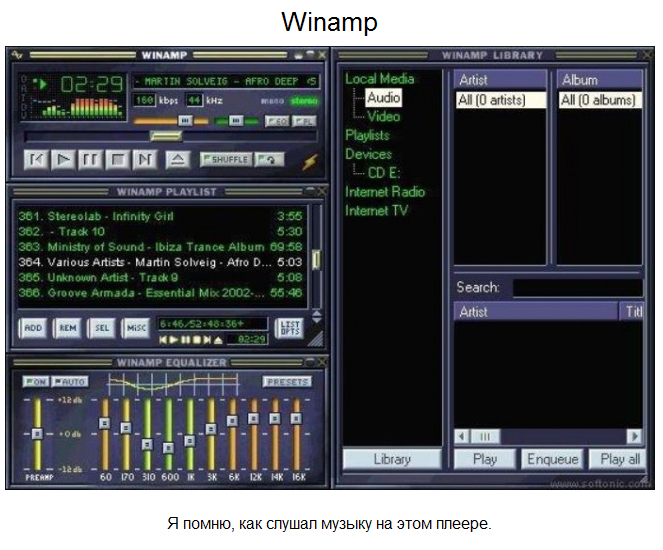Image resolution: width=663 pixels, height=550 pixels.
Task: Select All (0 albums) row
Action: click(600, 100)
